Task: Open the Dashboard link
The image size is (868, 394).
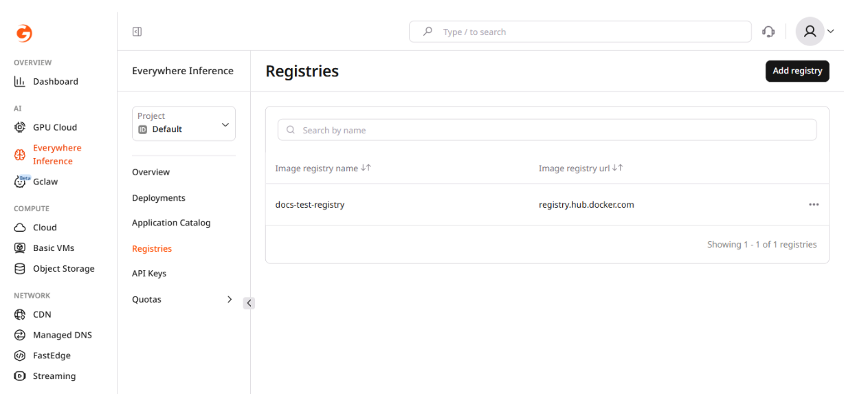Action: (x=56, y=81)
